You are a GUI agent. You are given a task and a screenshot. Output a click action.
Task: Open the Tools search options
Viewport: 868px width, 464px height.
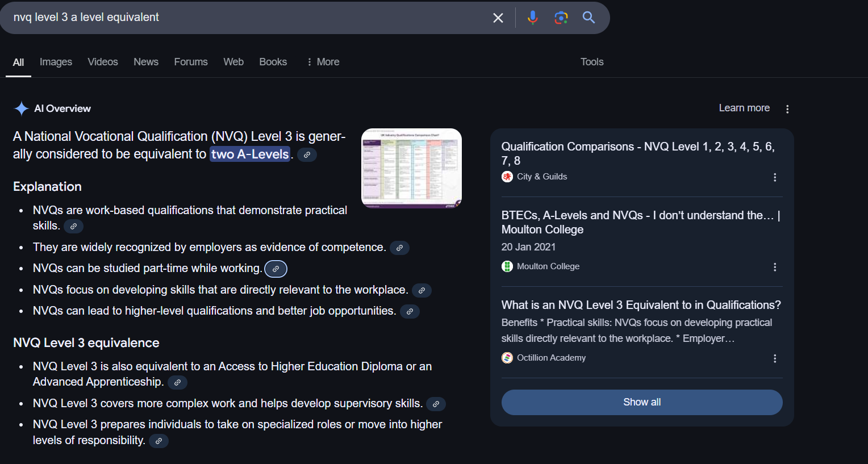(592, 62)
